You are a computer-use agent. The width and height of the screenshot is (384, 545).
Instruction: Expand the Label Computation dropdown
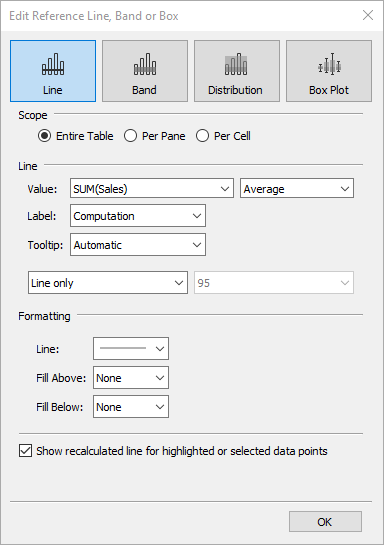(138, 216)
